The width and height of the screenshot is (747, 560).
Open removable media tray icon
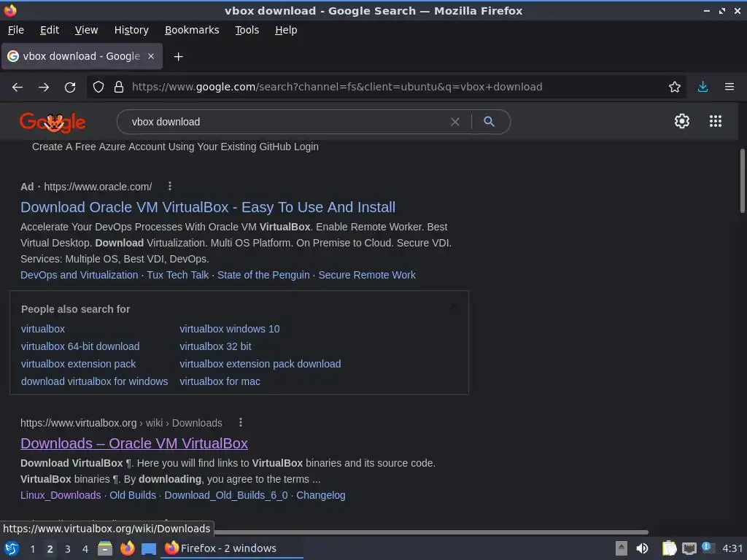tap(622, 548)
